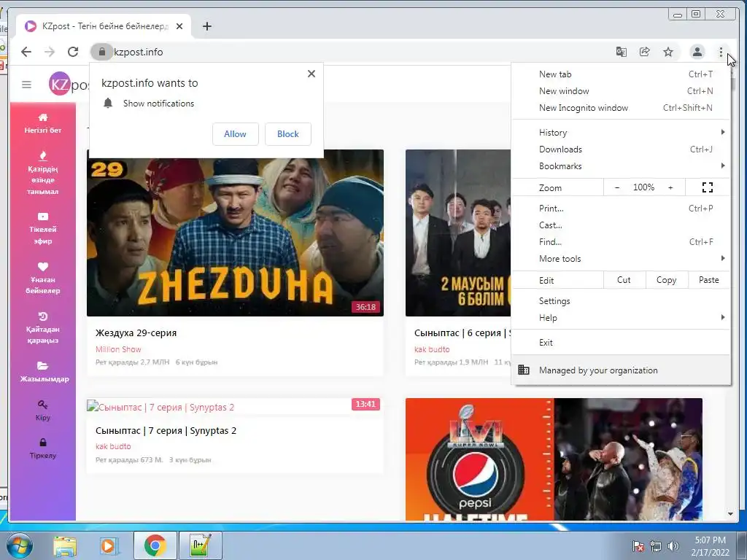Close the KZpost browser tab
This screenshot has height=560, width=747.
coord(179,26)
